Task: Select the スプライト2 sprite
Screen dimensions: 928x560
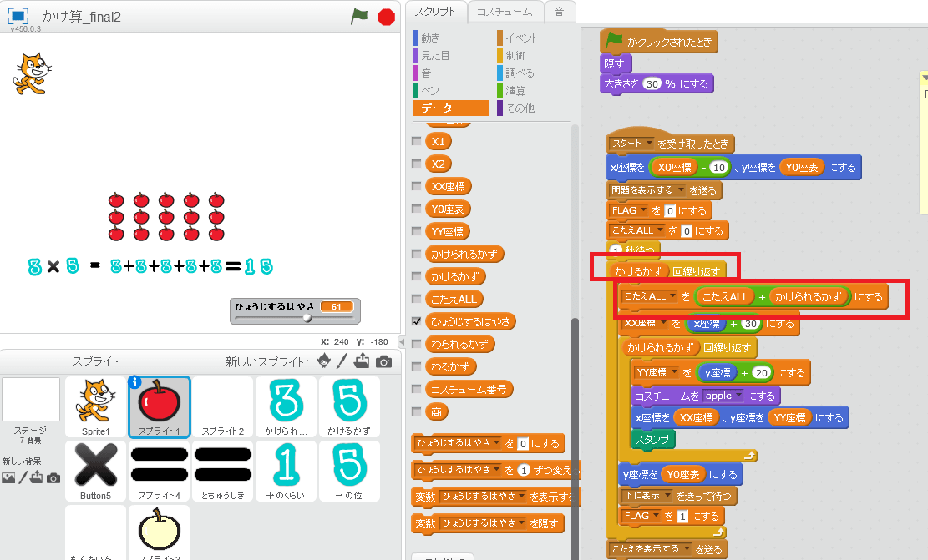Action: tap(222, 406)
